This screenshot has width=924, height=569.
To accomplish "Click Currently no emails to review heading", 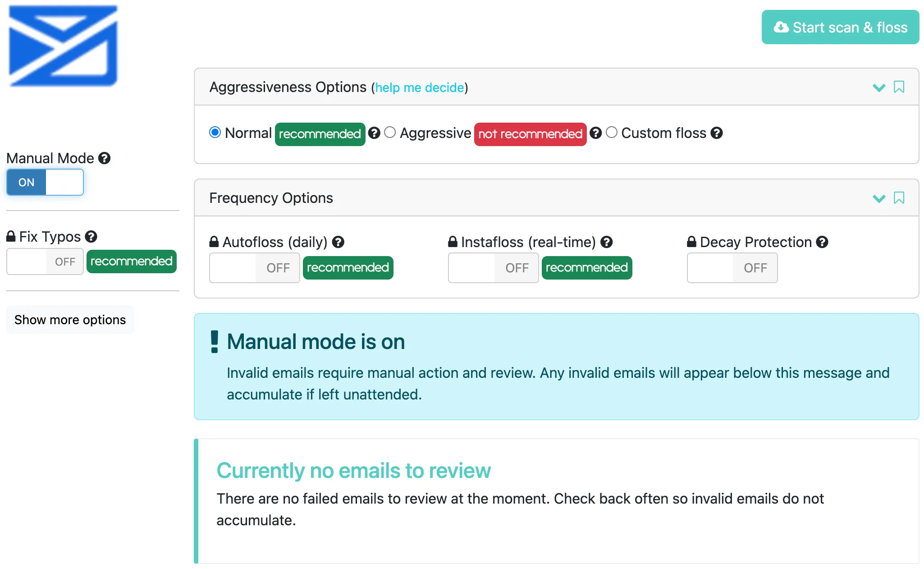I will [353, 471].
